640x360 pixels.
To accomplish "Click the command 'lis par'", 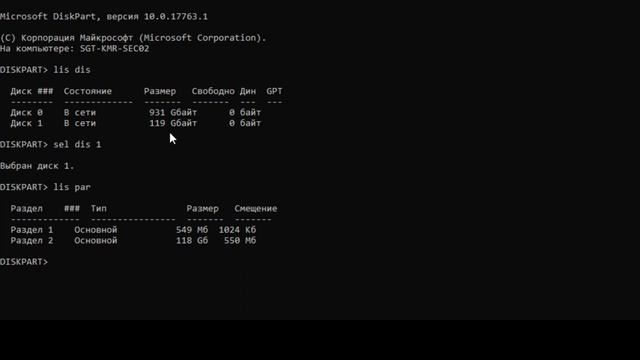I will [x=72, y=187].
